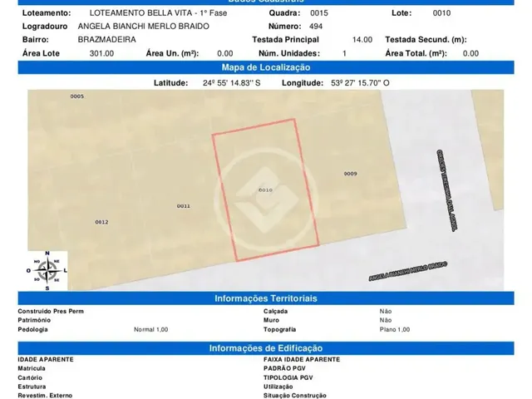The image size is (532, 399).
Task: Click the Área Lote value 301.00
Action: tap(101, 53)
